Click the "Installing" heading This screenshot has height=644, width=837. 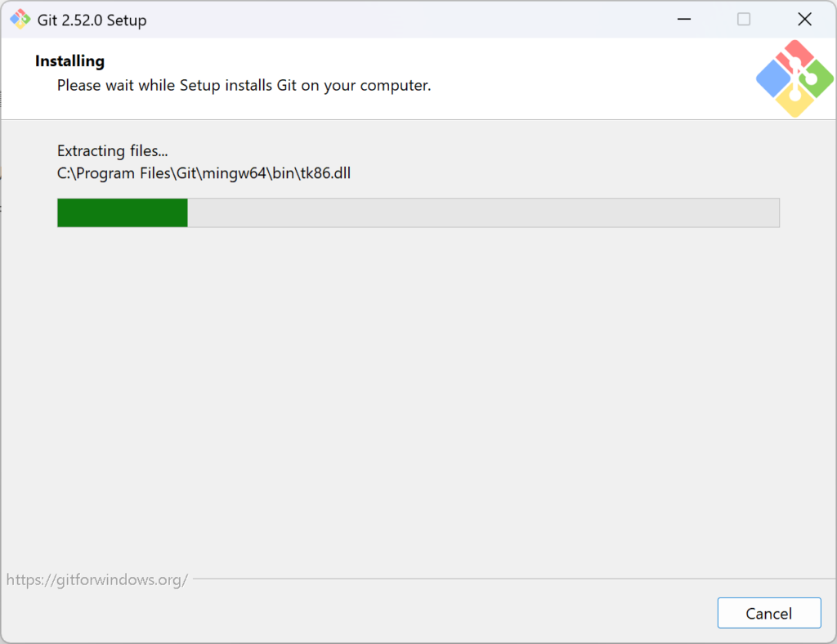click(x=69, y=61)
